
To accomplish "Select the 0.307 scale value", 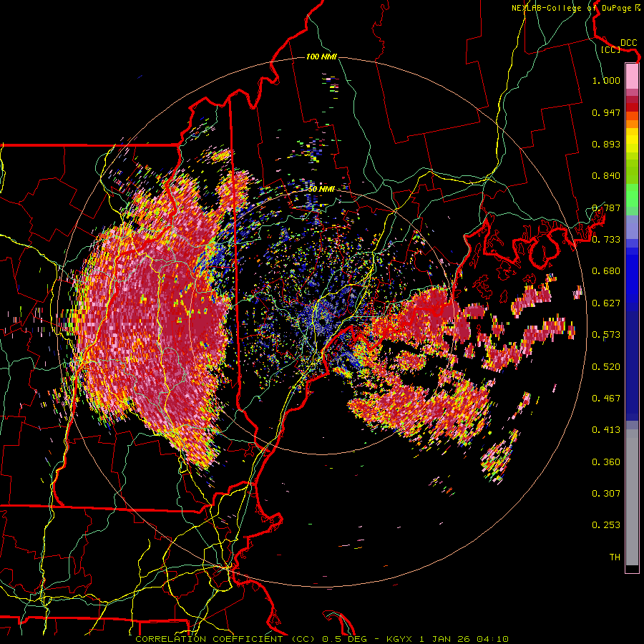I will (x=606, y=494).
